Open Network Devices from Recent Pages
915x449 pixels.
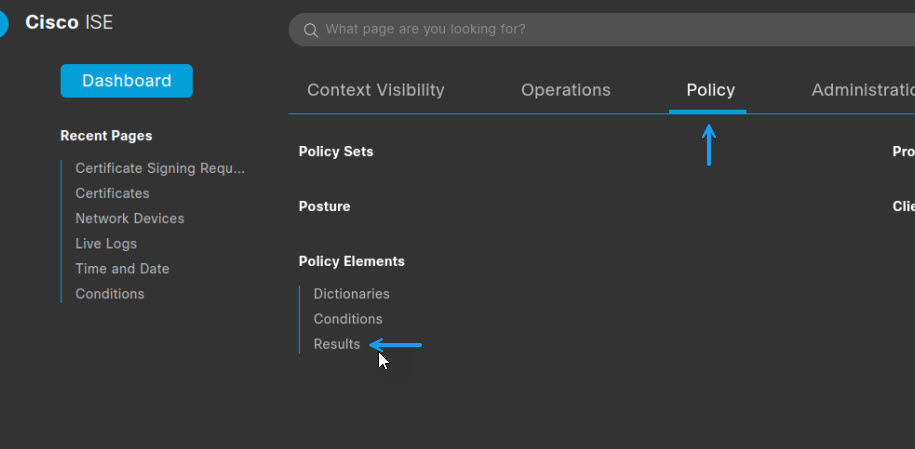pos(130,218)
